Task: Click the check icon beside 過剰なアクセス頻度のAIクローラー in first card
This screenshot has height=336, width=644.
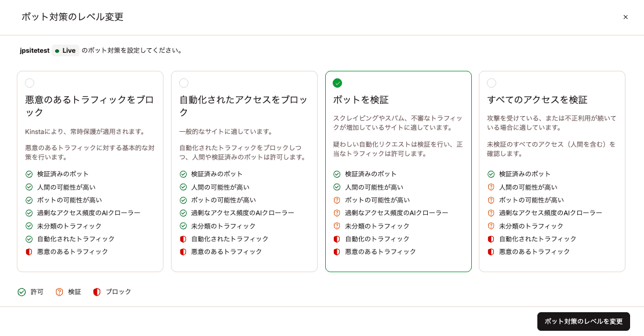Action: [x=28, y=212]
